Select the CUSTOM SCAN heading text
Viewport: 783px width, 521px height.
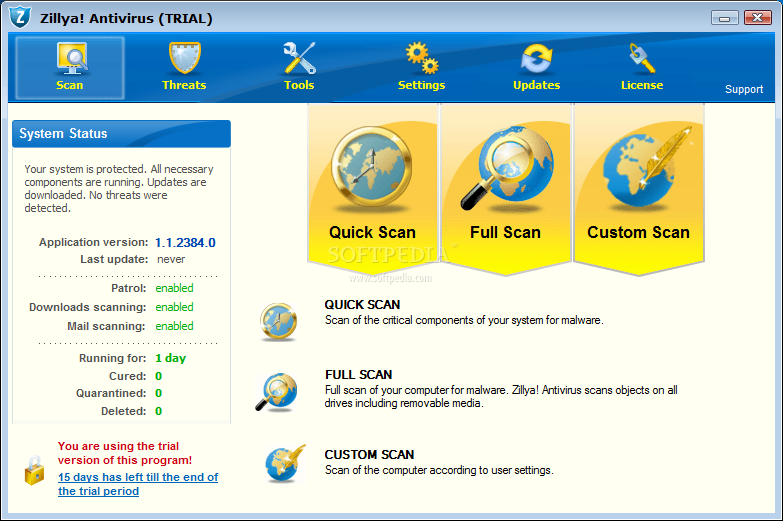click(x=370, y=455)
